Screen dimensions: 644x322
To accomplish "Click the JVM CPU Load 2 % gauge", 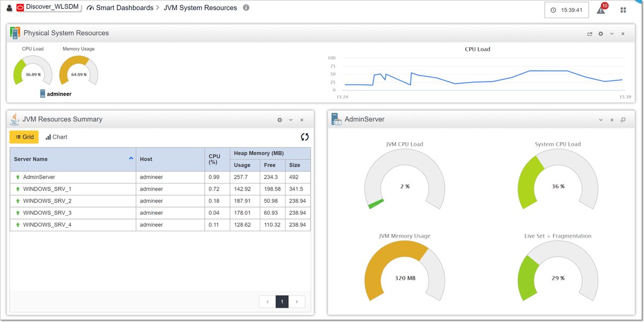I will (x=405, y=180).
